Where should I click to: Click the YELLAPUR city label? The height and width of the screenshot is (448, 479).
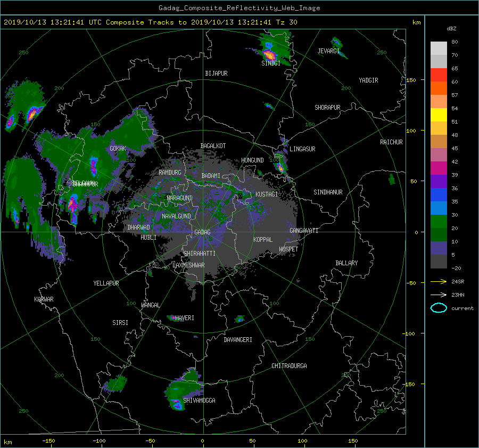click(106, 283)
